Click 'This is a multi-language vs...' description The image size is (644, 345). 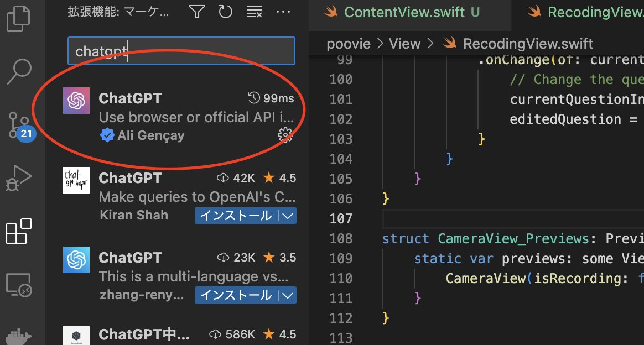[x=194, y=276]
